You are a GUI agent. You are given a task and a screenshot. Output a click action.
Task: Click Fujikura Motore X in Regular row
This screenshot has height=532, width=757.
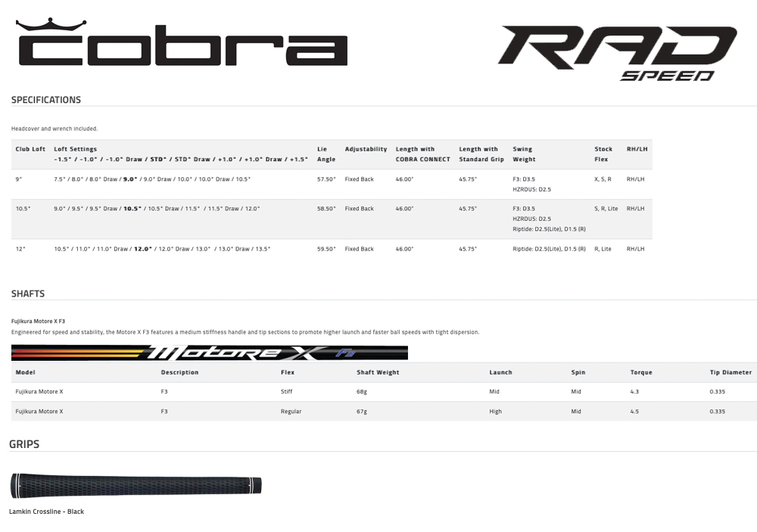tap(39, 412)
